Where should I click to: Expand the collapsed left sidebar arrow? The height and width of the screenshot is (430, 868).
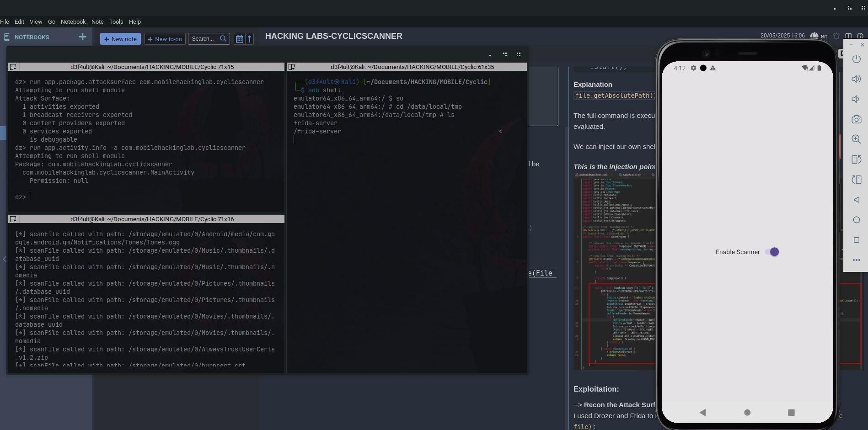[5, 259]
